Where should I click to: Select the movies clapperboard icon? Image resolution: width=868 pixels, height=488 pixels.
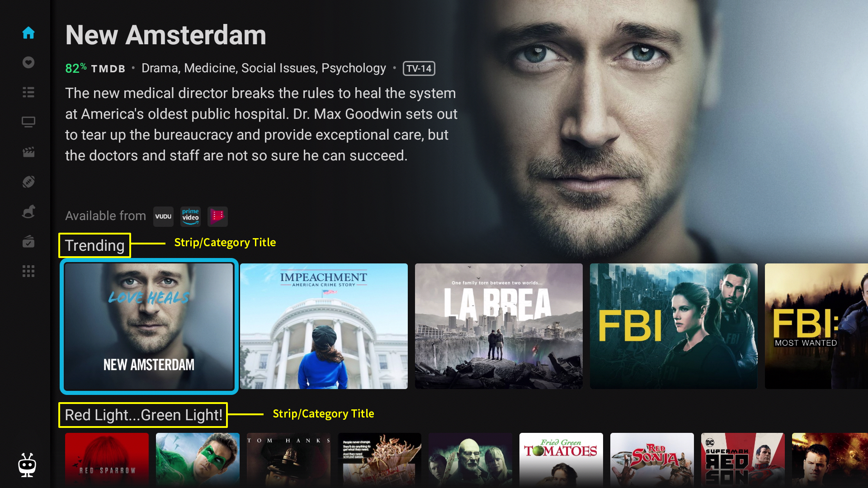[28, 152]
